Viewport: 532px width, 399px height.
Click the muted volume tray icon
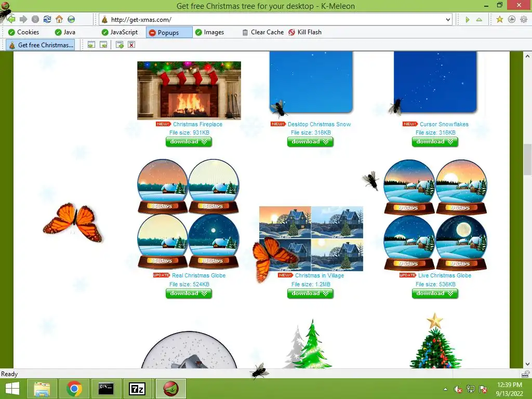[458, 389]
